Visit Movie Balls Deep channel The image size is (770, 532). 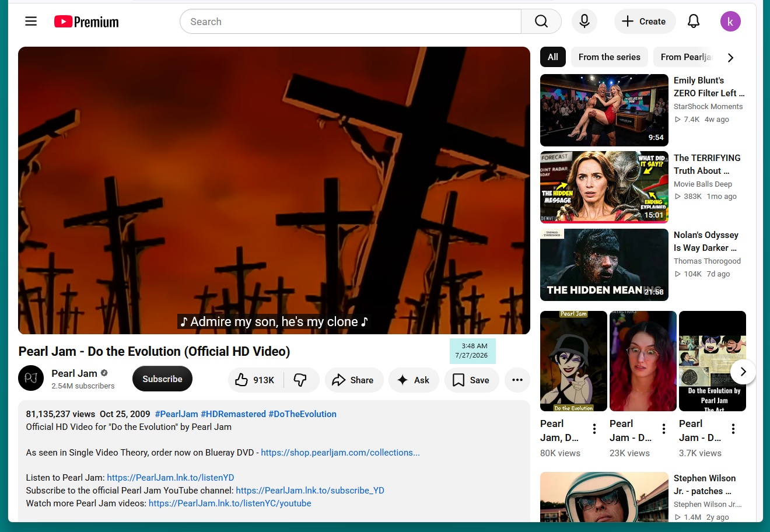[703, 184]
